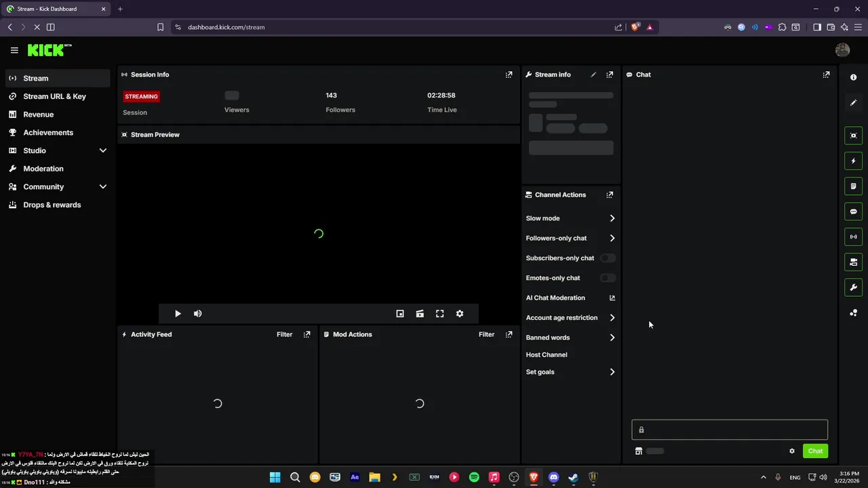
Task: Toggle the chat bubble widget icon
Action: pyautogui.click(x=853, y=211)
